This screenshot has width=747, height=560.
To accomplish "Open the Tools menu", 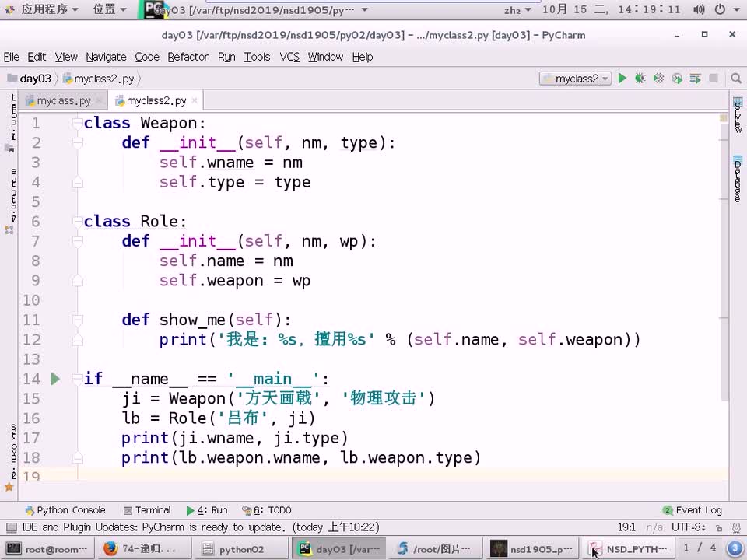I will point(258,57).
